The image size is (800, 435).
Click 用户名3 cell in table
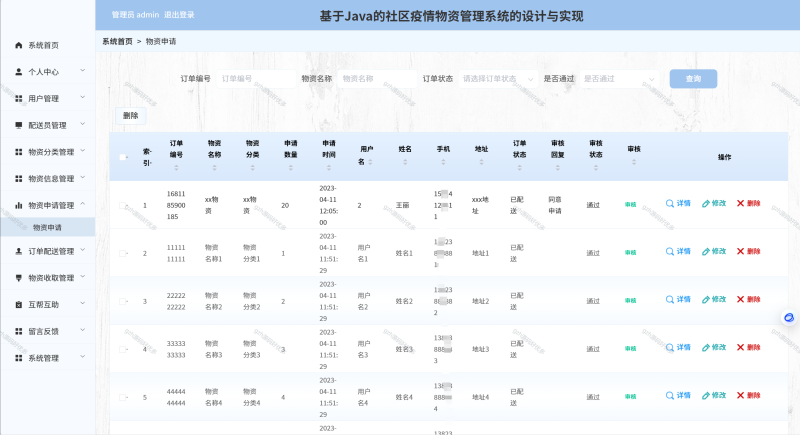pyautogui.click(x=364, y=349)
